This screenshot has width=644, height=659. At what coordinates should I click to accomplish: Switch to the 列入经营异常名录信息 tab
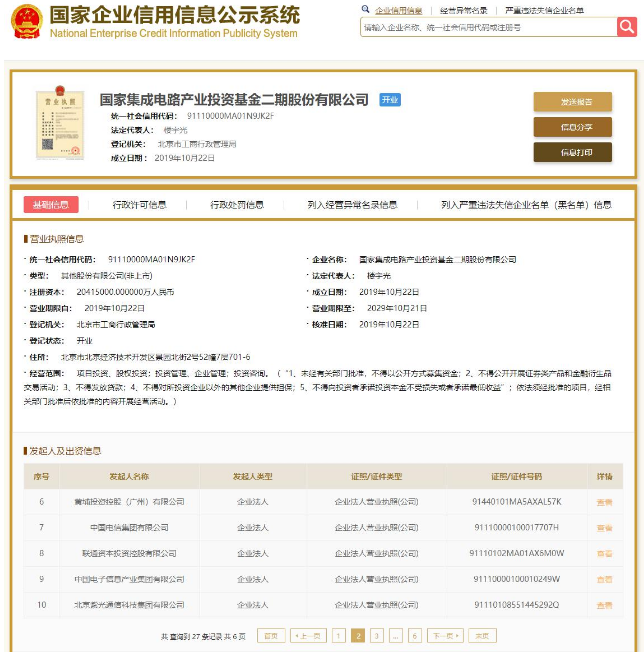[352, 205]
